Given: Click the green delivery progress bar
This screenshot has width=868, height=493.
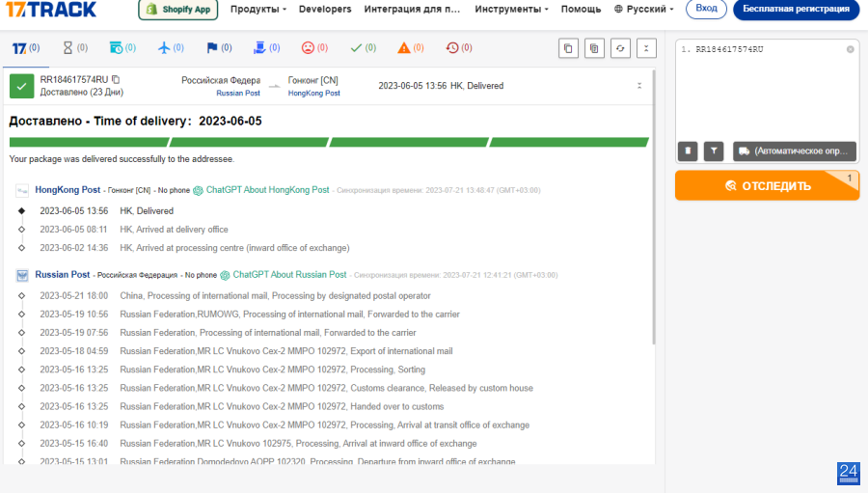Looking at the screenshot, I should (329, 143).
